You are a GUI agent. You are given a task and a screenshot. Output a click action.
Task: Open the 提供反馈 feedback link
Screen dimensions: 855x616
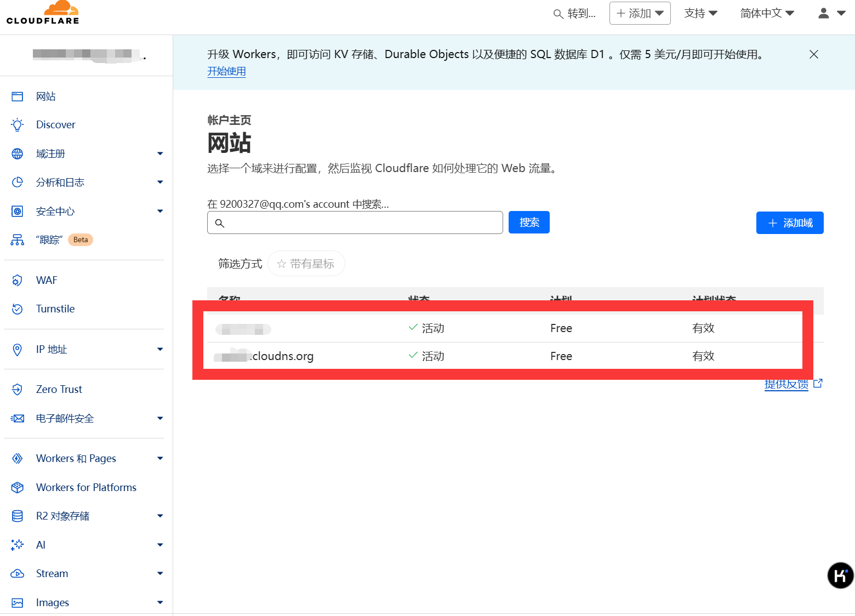786,384
